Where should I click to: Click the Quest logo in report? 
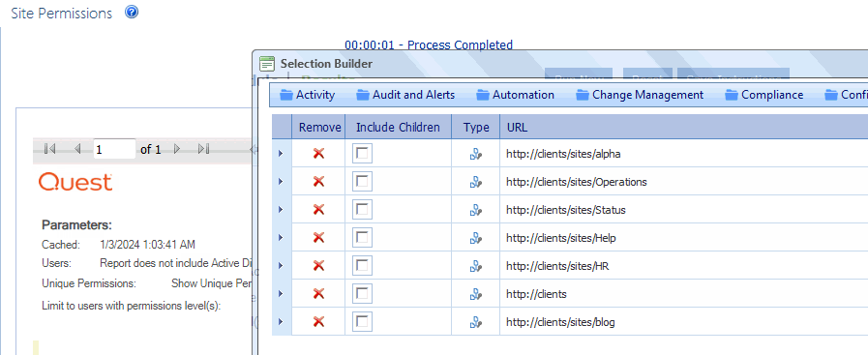75,182
